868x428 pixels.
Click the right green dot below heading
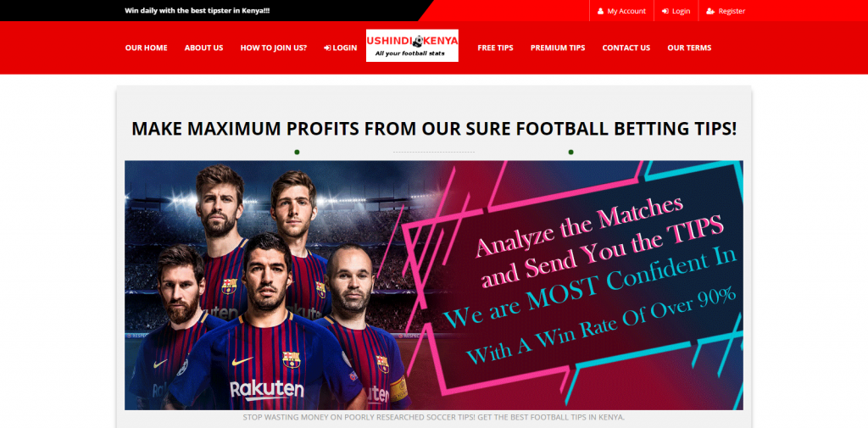570,152
